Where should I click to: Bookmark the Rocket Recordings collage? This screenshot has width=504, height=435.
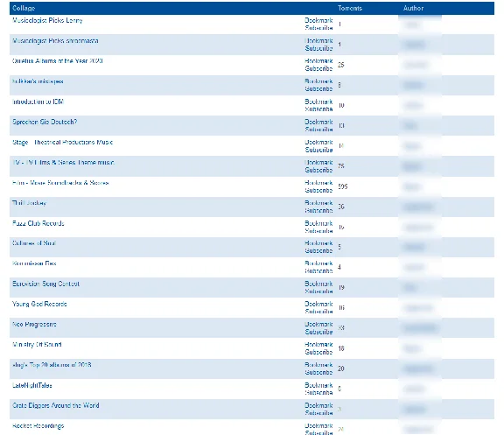click(x=318, y=425)
